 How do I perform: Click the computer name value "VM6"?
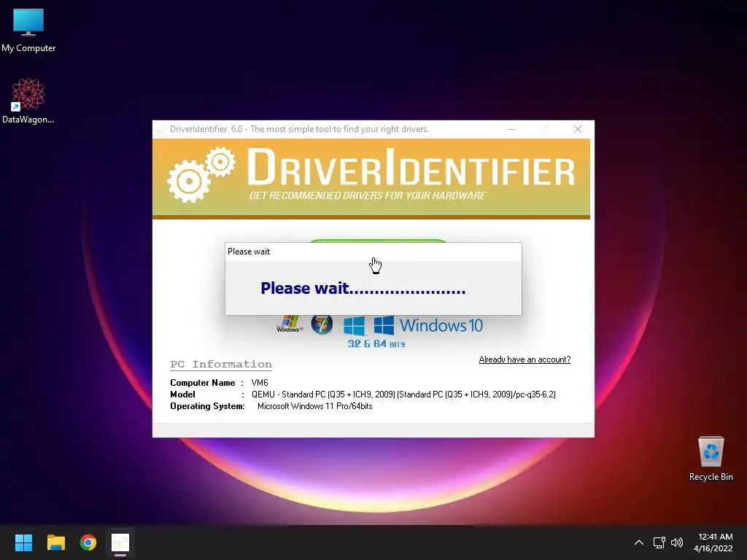pos(260,383)
